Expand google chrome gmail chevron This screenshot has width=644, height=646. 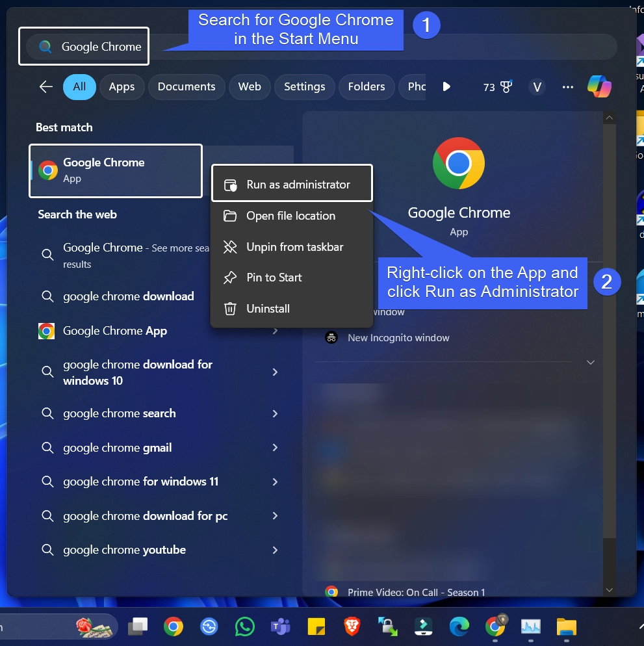click(x=276, y=447)
